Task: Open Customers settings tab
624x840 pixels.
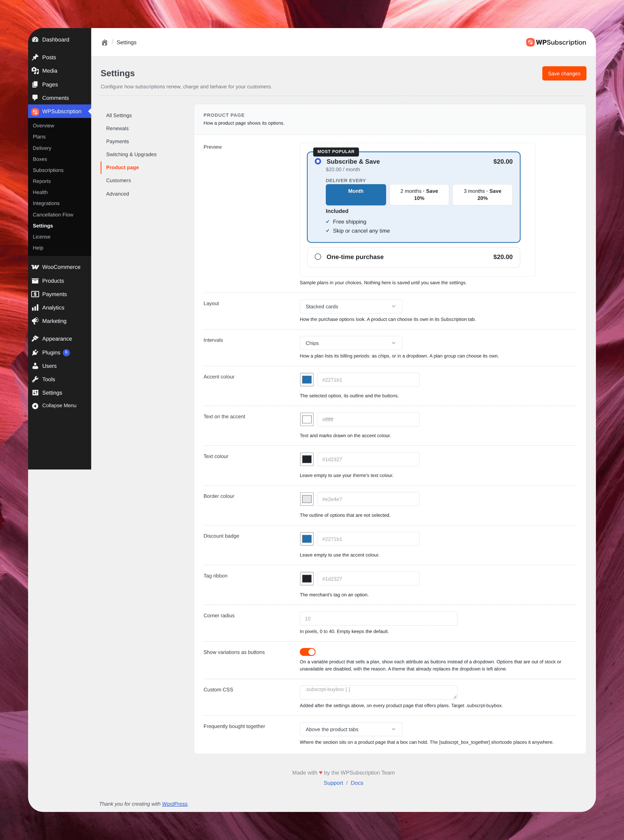Action: click(119, 180)
